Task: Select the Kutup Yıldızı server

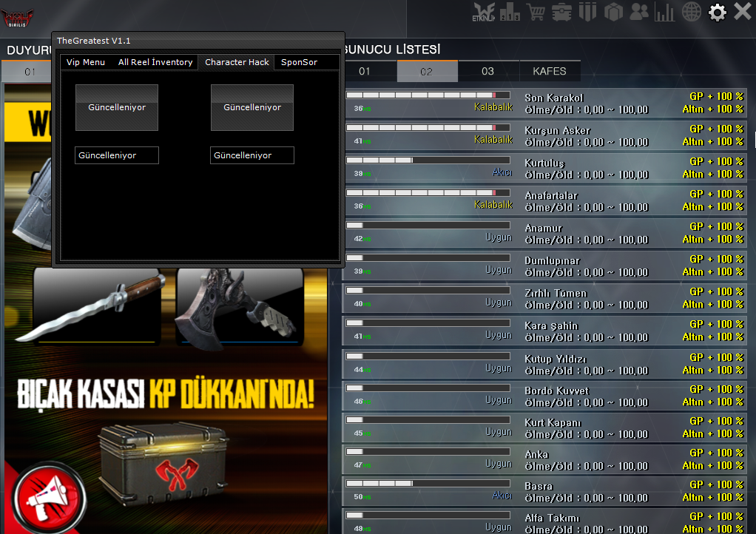Action: (545, 364)
